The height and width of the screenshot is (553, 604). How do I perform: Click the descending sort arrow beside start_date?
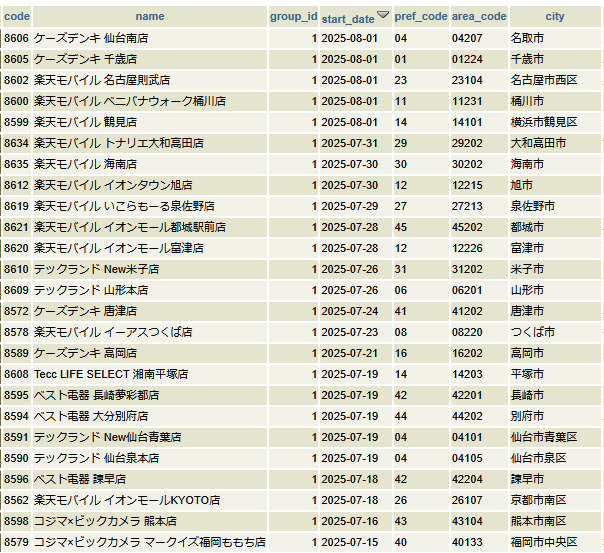click(383, 15)
